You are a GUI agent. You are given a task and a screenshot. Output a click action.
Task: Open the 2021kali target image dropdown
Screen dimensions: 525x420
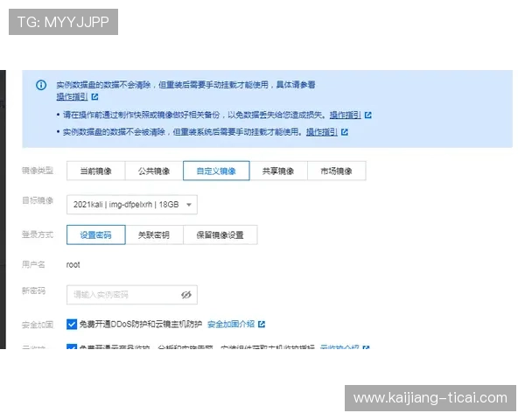click(132, 205)
